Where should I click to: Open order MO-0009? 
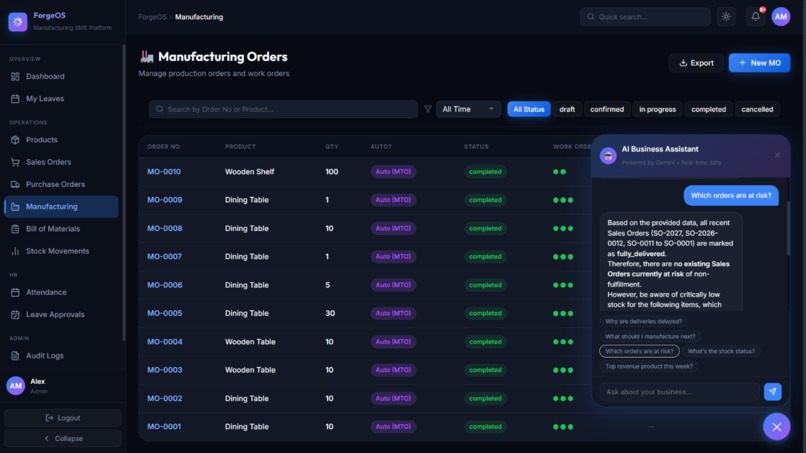coord(164,200)
